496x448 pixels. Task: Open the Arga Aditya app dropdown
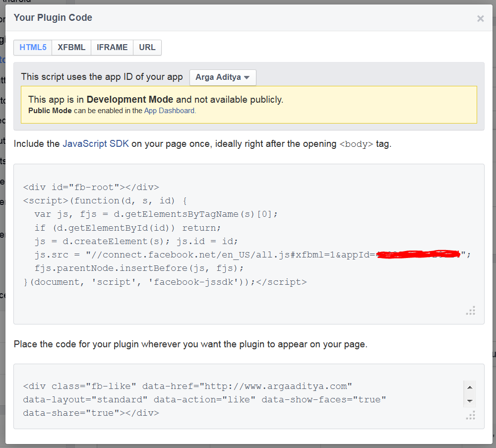click(223, 77)
